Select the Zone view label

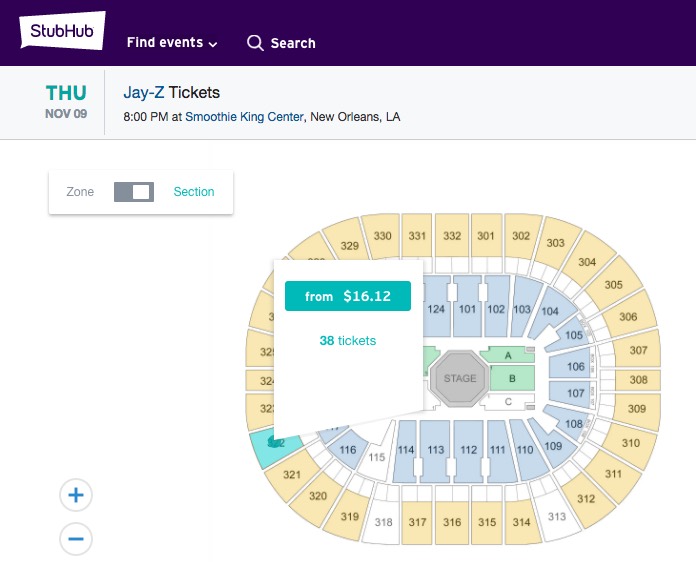coord(80,192)
